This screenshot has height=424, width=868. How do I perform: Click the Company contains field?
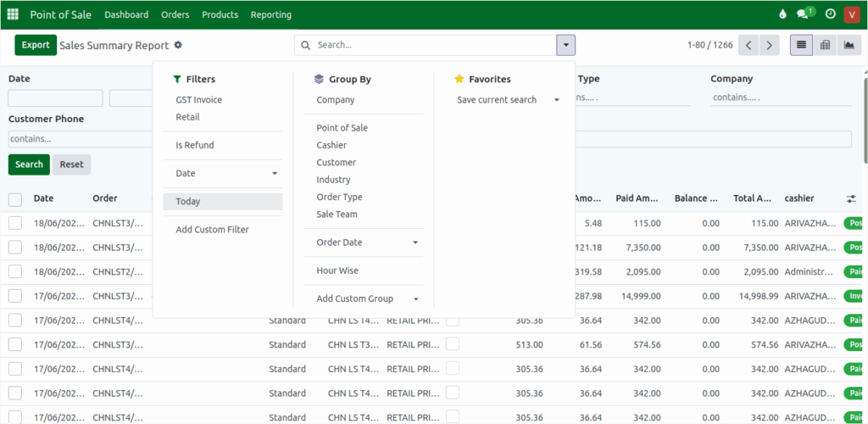point(781,98)
